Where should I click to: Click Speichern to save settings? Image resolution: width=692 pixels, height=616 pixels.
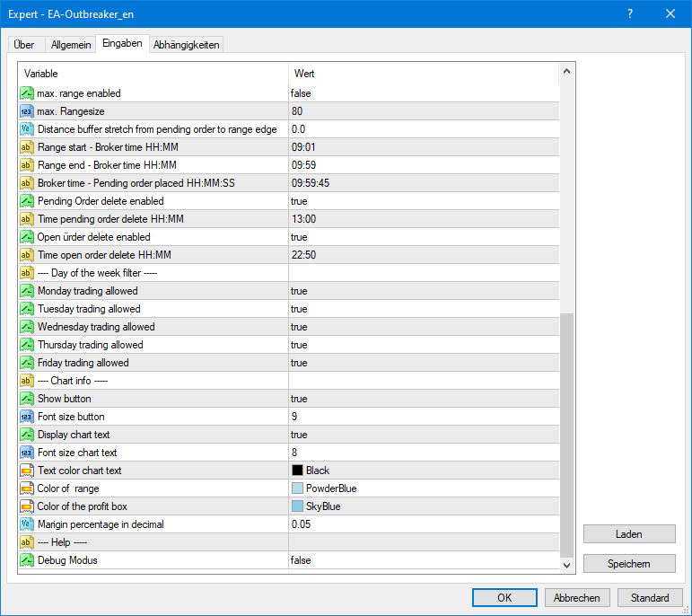point(629,563)
